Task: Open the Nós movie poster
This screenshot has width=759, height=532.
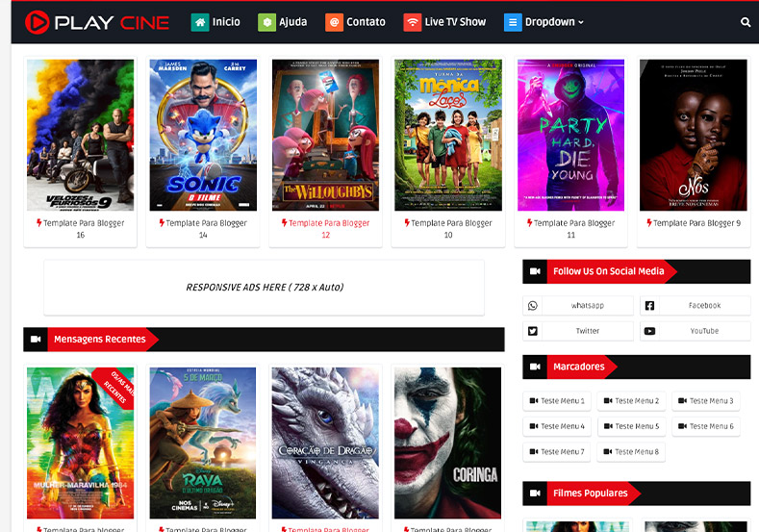Action: (x=694, y=135)
